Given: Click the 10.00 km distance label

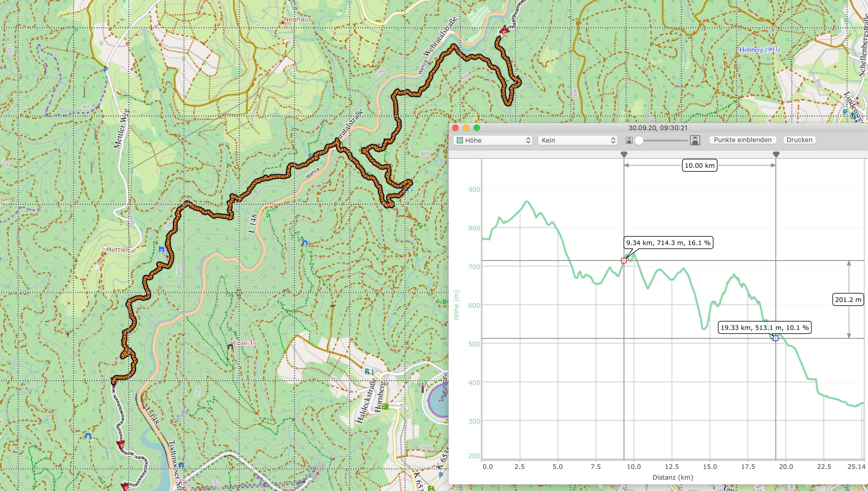Looking at the screenshot, I should tap(700, 166).
